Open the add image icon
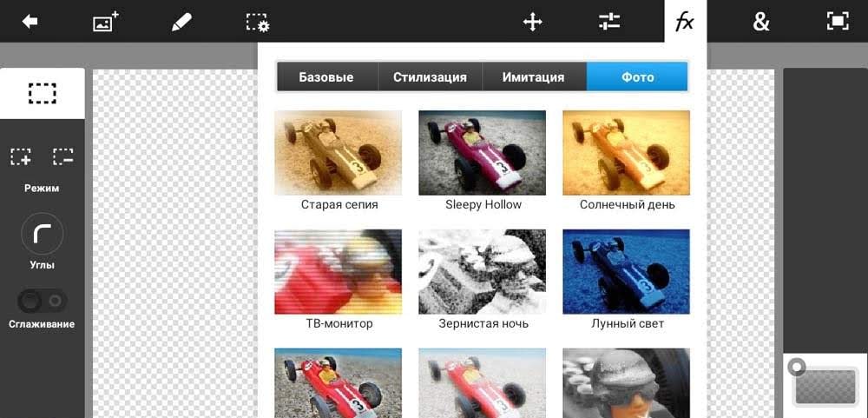 (106, 23)
